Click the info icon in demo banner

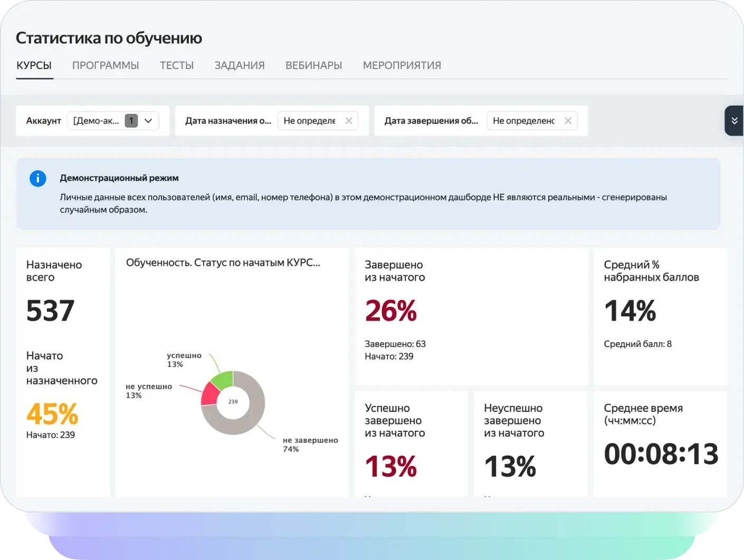click(x=38, y=178)
